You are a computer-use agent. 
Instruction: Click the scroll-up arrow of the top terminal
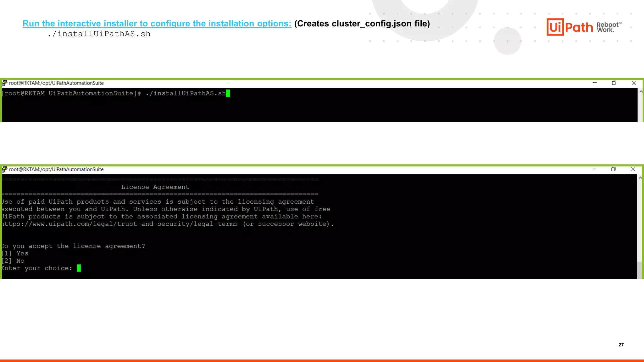pyautogui.click(x=641, y=92)
